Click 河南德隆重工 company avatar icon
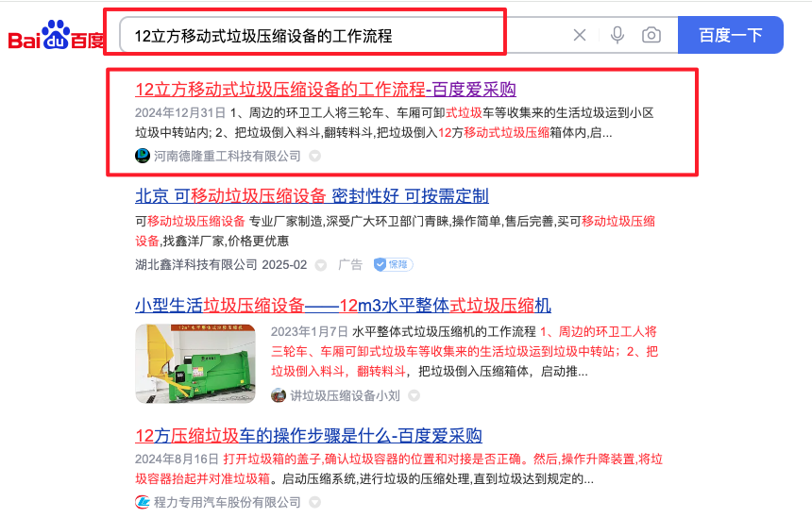Viewport: 812px width, 518px height. [143, 156]
